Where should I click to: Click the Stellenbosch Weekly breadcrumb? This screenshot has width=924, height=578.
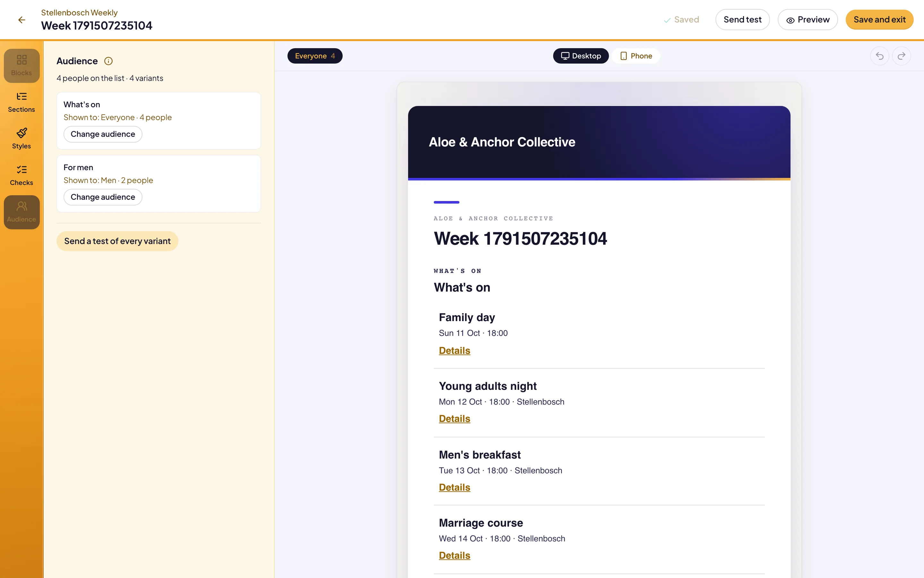[x=80, y=13]
